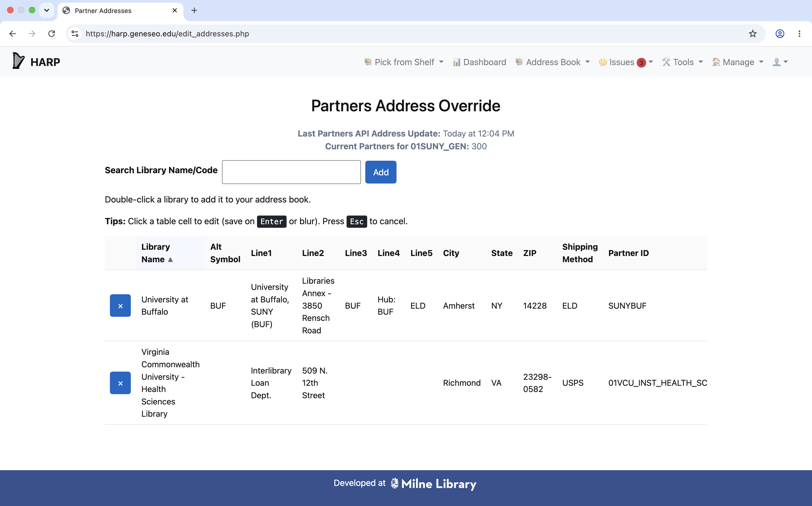Sort table by Alt Symbol column
The image size is (812, 506).
pos(225,253)
